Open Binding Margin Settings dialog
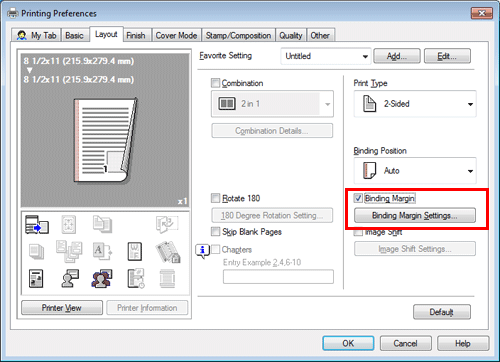This screenshot has height=362, width=500. coord(415,216)
